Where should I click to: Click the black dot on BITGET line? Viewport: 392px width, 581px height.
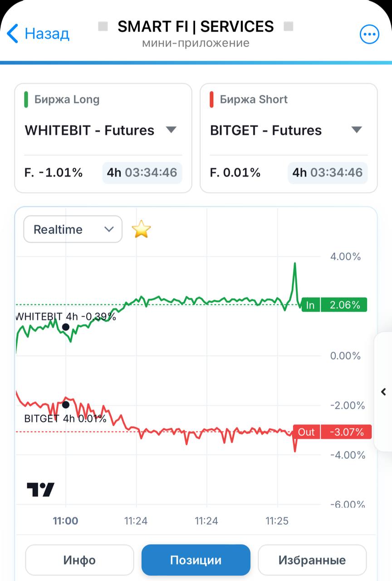coord(66,405)
